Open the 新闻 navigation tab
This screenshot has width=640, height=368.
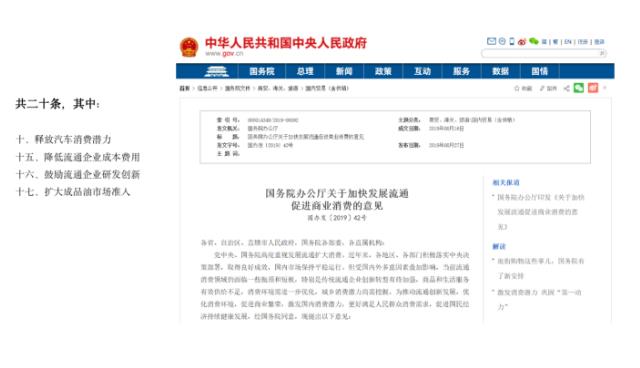pyautogui.click(x=344, y=71)
